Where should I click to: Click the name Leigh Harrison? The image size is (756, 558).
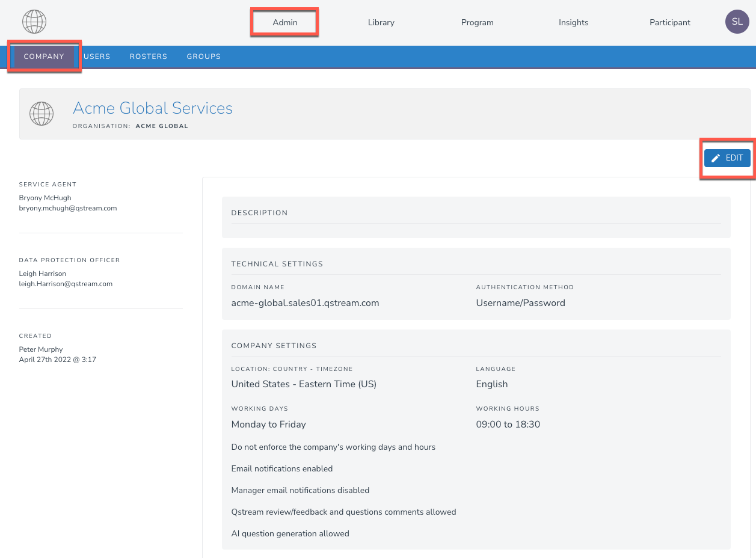(43, 274)
